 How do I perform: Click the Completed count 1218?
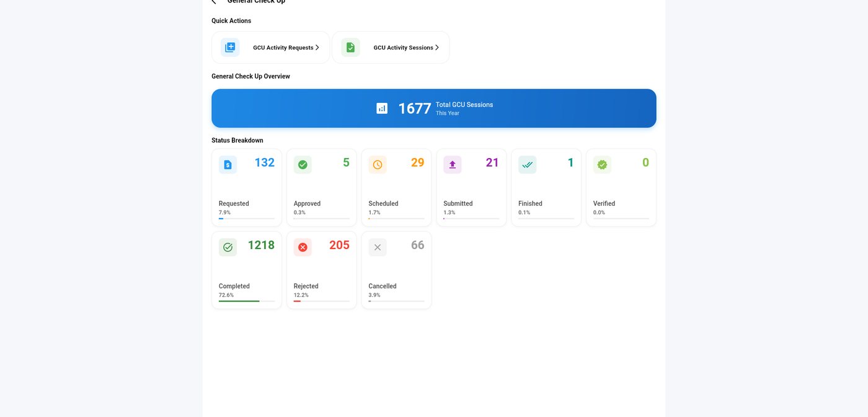[x=261, y=245]
